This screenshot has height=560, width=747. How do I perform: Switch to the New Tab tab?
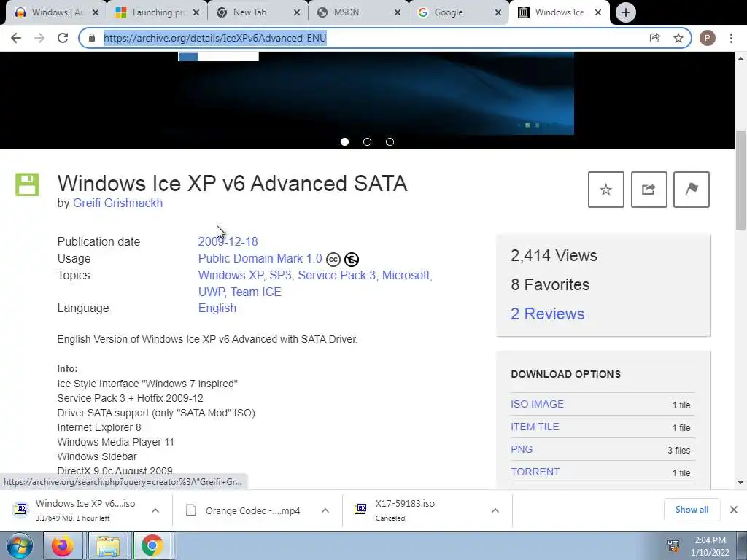(x=258, y=12)
